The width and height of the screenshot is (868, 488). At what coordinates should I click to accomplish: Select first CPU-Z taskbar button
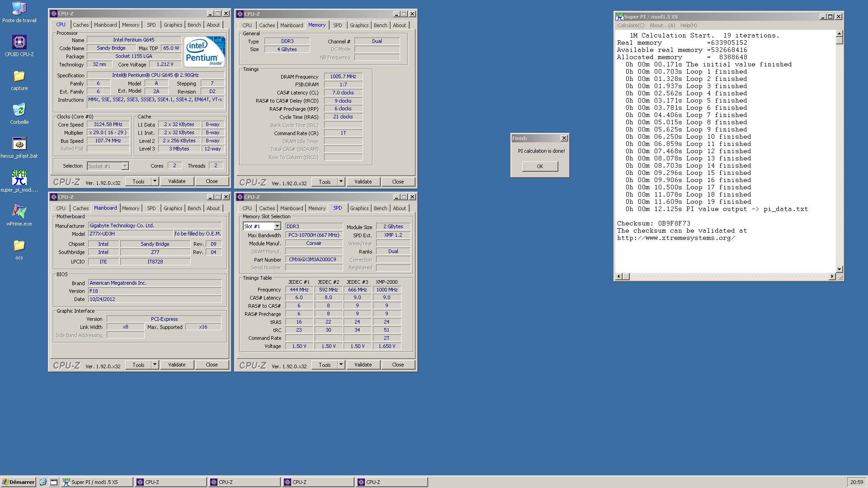[x=170, y=482]
